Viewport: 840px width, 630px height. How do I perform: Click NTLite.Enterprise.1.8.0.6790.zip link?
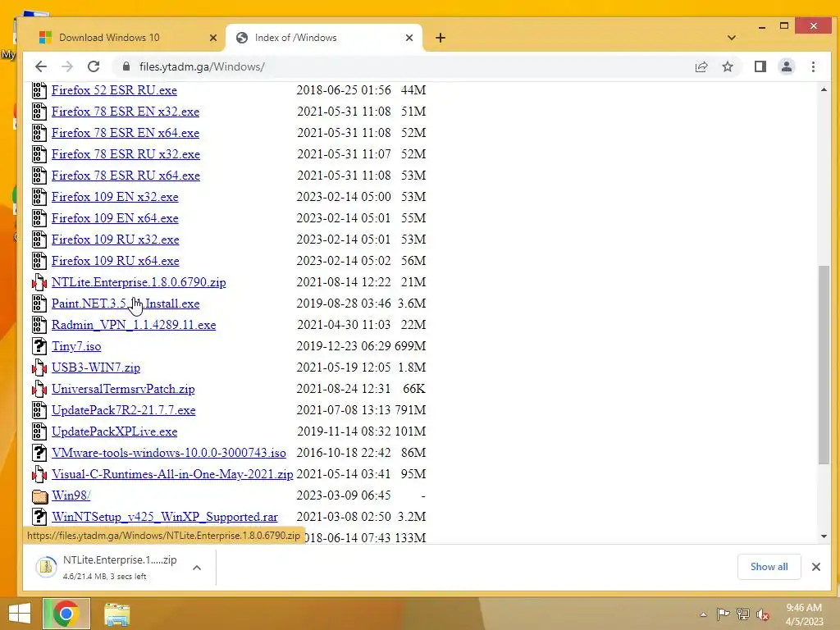coord(139,282)
